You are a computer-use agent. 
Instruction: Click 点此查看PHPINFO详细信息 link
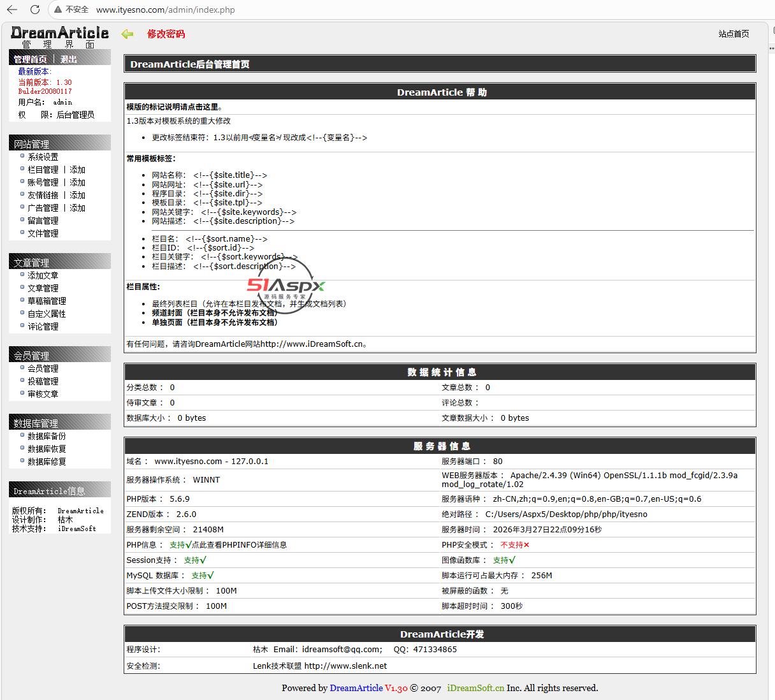tap(239, 545)
